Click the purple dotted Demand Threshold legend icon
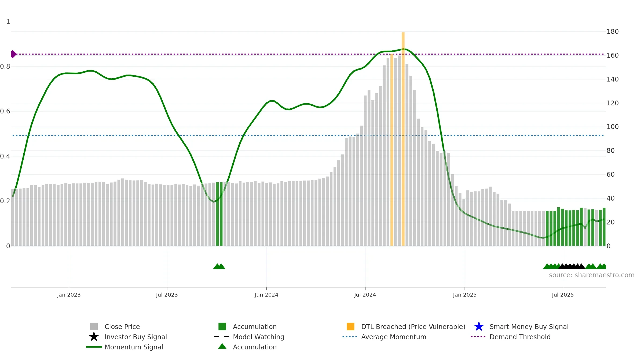The height and width of the screenshot is (362, 644). coord(478,337)
